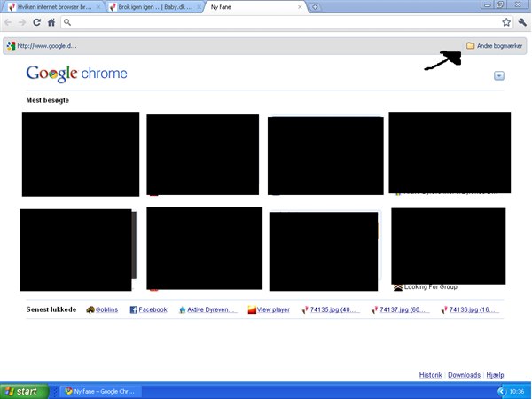This screenshot has width=532, height=399.
Task: Click the forward navigation arrow
Action: click(22, 22)
